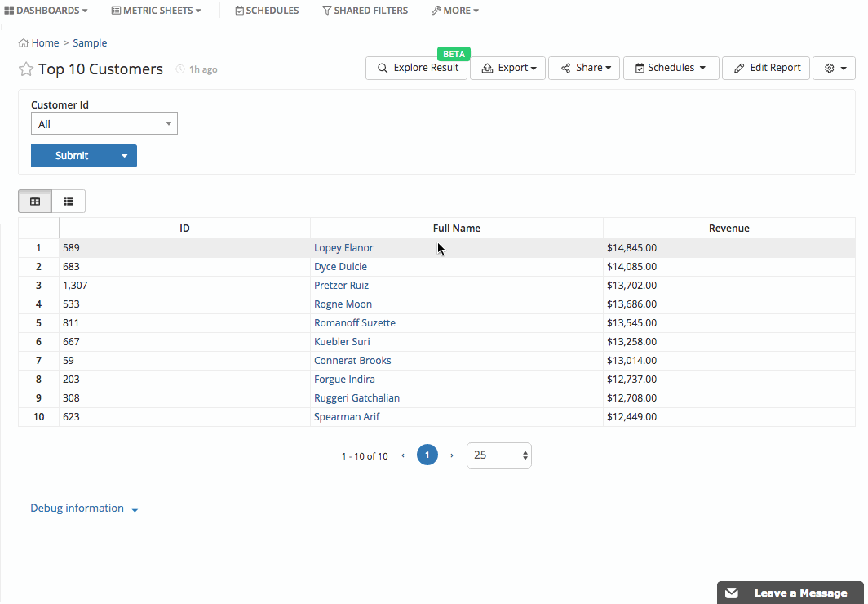This screenshot has height=604, width=868.
Task: Open Shared Filters page
Action: tap(365, 11)
